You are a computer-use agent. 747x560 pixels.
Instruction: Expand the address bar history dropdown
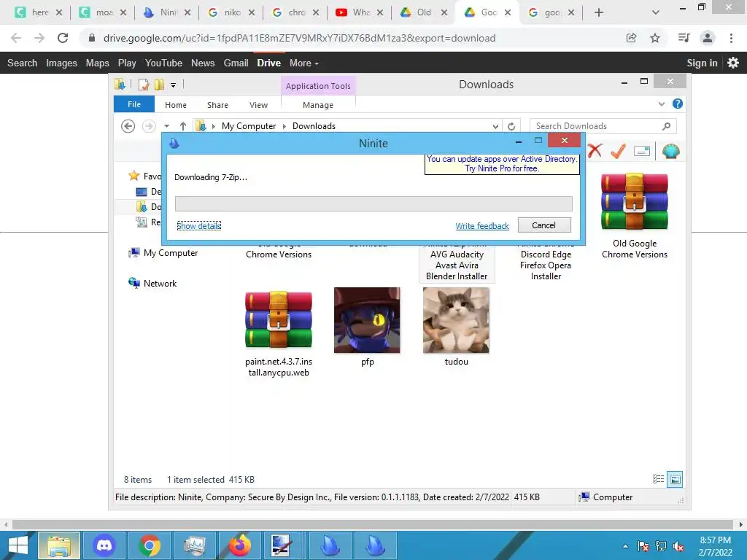495,126
